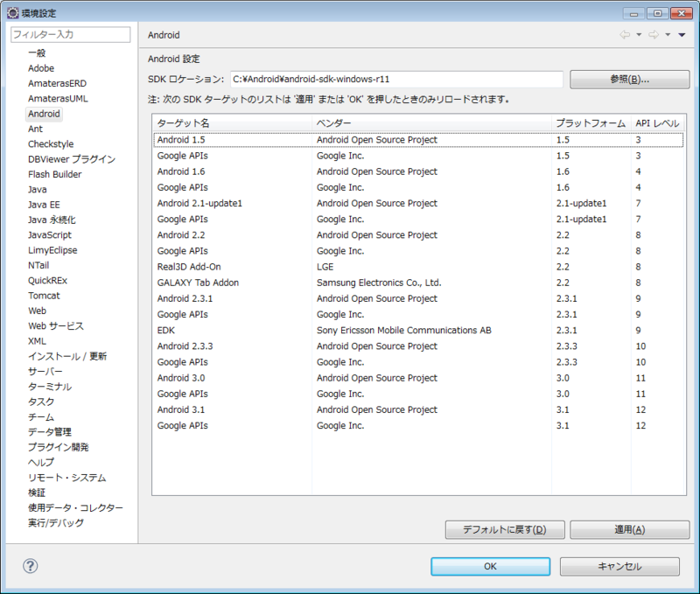
Task: Select the Java preferences item
Action: click(37, 190)
